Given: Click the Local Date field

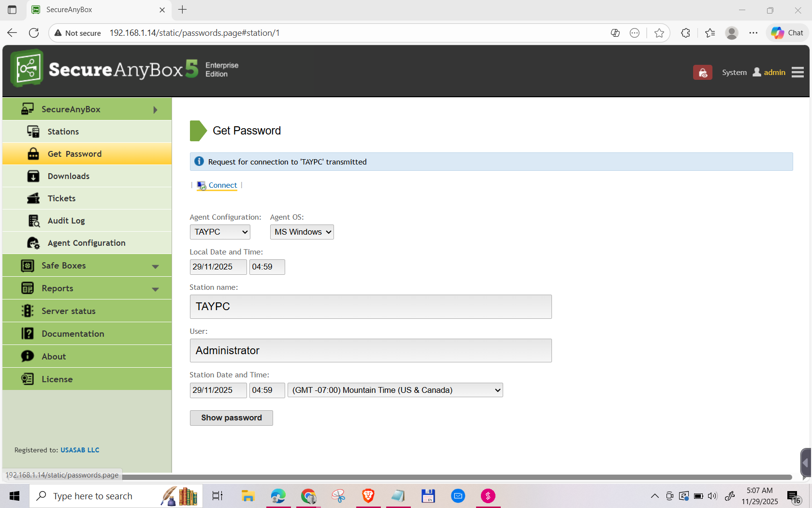Looking at the screenshot, I should (x=218, y=267).
